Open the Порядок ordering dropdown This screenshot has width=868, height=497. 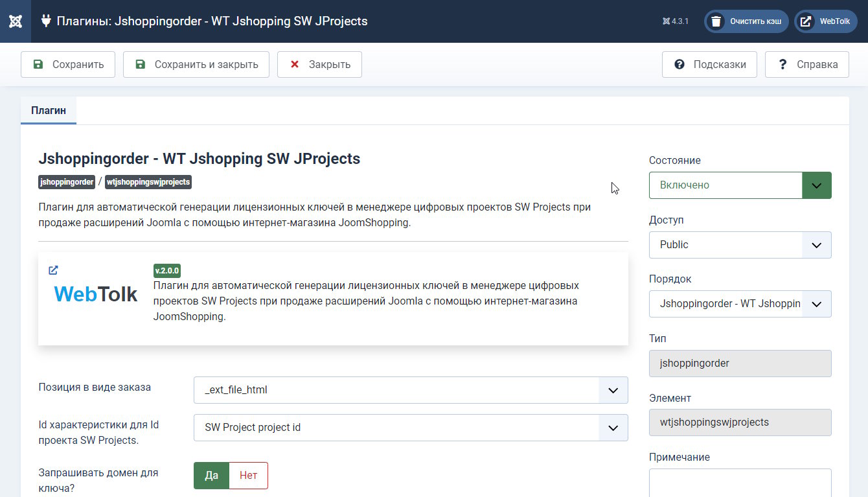tap(740, 304)
